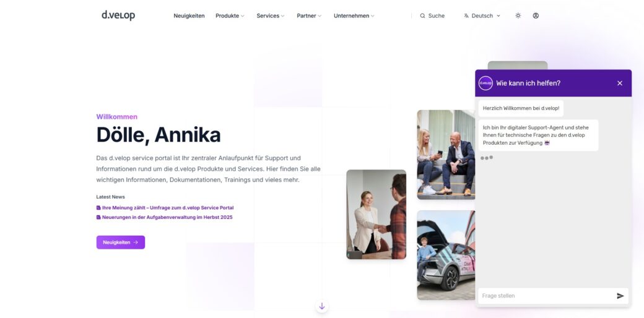Click the d.velop chat avatar icon

485,84
